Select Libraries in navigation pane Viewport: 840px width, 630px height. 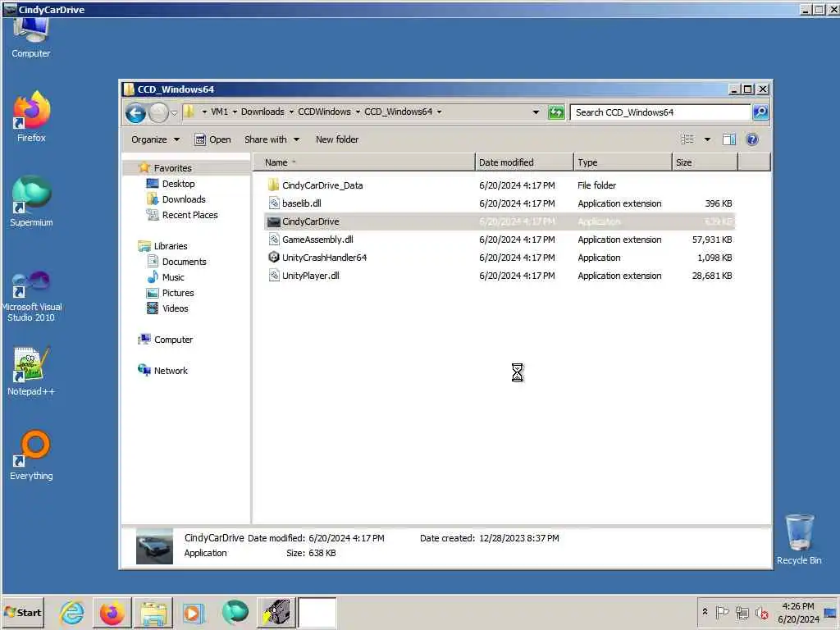(171, 246)
